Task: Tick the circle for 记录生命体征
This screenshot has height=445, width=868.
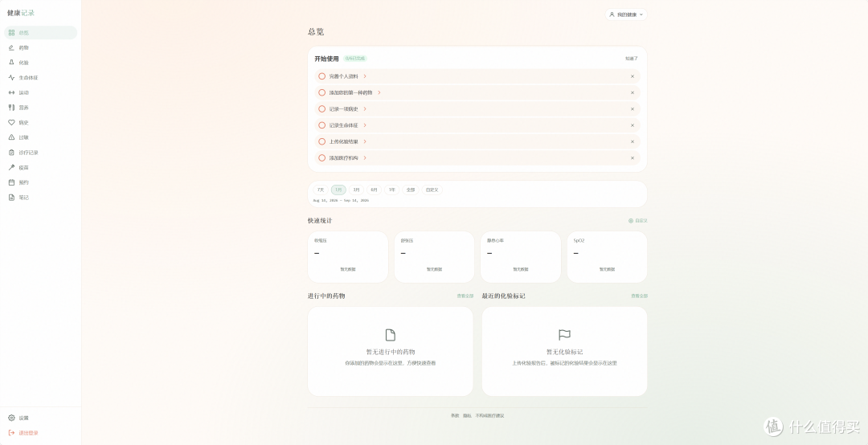Action: pos(321,125)
